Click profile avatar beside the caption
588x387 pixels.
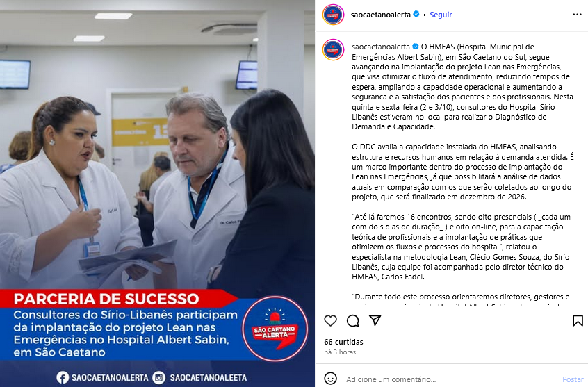(333, 49)
